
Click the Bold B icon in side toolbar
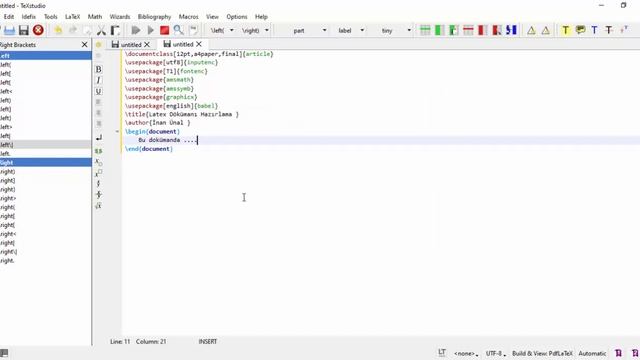point(98,69)
